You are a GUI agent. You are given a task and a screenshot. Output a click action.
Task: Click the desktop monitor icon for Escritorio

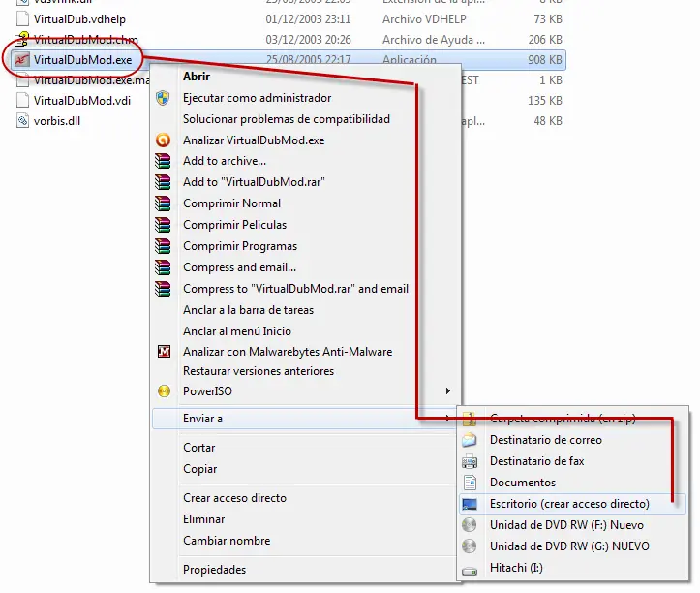click(470, 504)
